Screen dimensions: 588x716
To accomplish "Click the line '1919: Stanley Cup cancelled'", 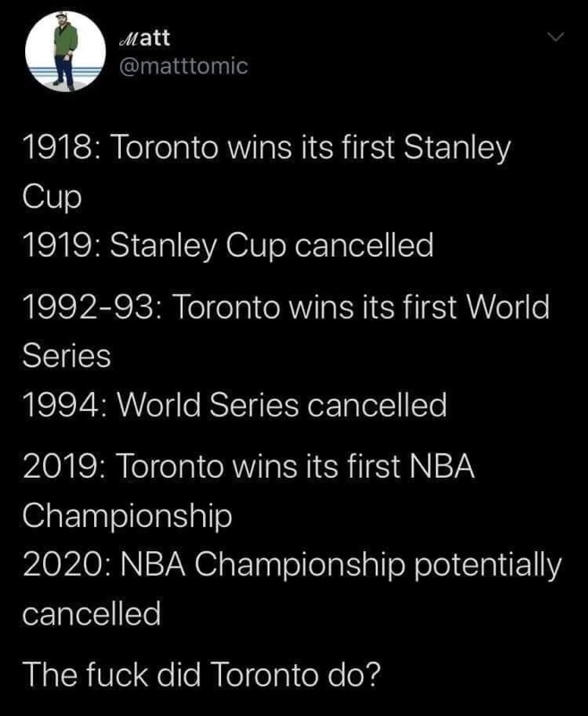I will point(228,246).
